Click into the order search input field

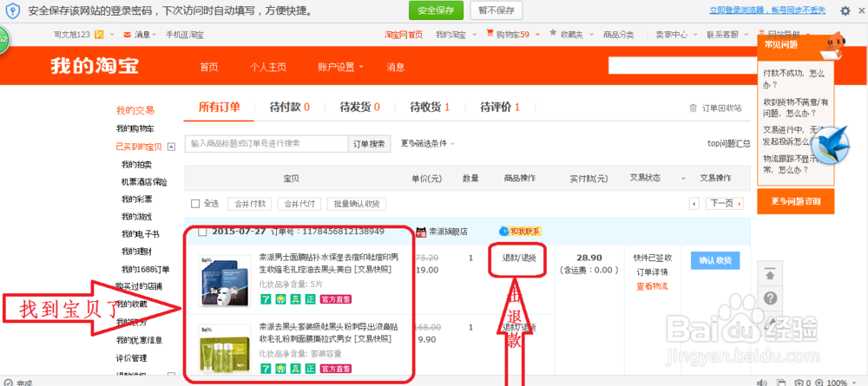[266, 143]
